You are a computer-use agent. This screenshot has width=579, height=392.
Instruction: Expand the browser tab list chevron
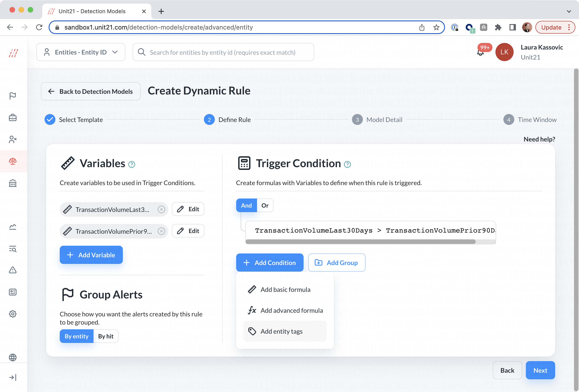coord(569,11)
